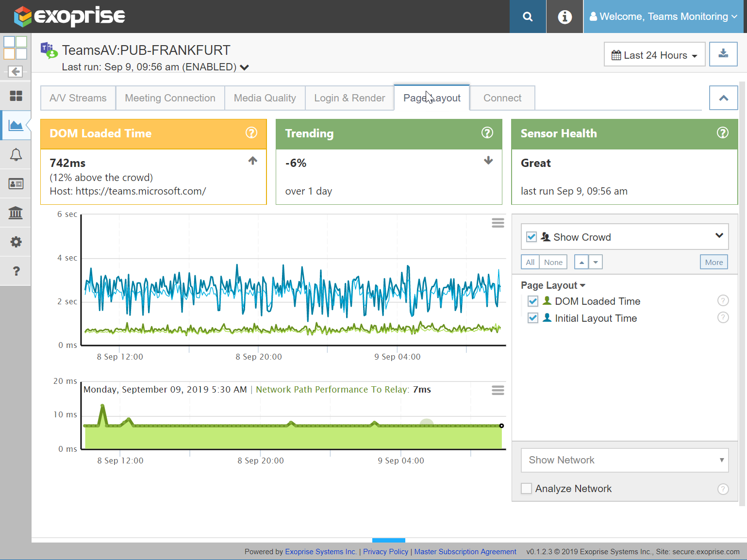Click the right-side vertical scrollbar
The width and height of the screenshot is (747, 560).
point(742,294)
